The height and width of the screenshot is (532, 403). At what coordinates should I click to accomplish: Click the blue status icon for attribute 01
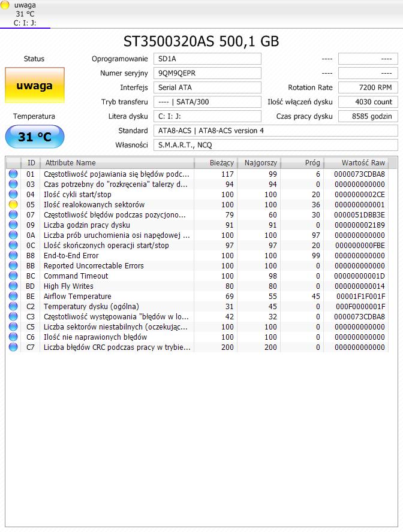pos(13,174)
